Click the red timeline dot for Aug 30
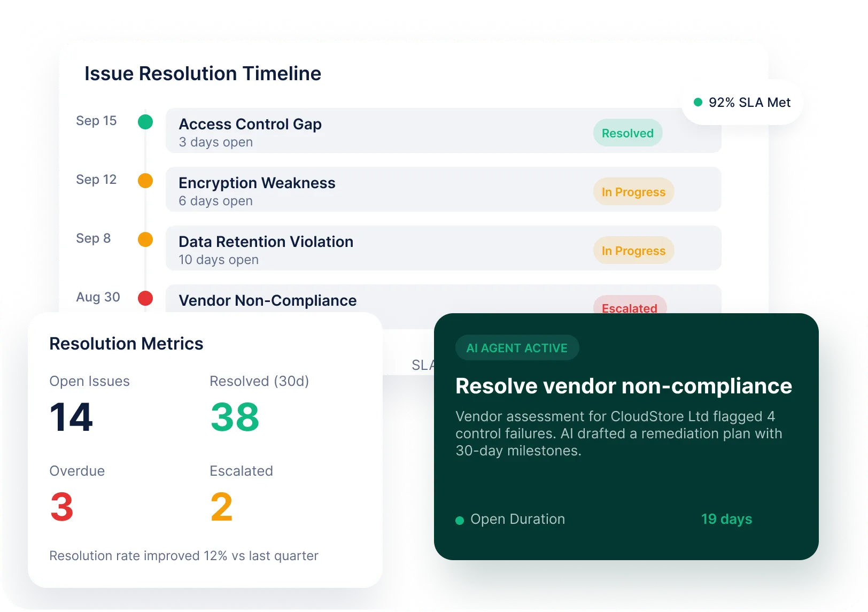The width and height of the screenshot is (868, 612). pos(145,298)
